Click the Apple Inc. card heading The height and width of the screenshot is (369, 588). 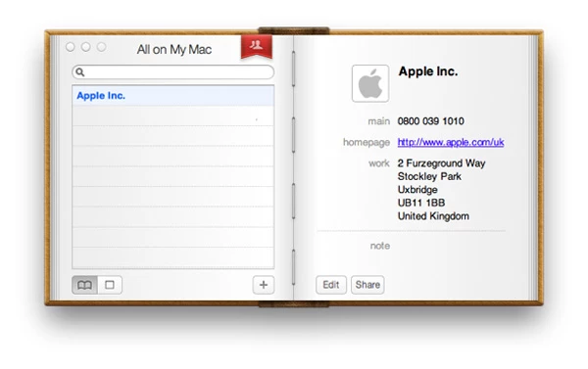pyautogui.click(x=428, y=71)
